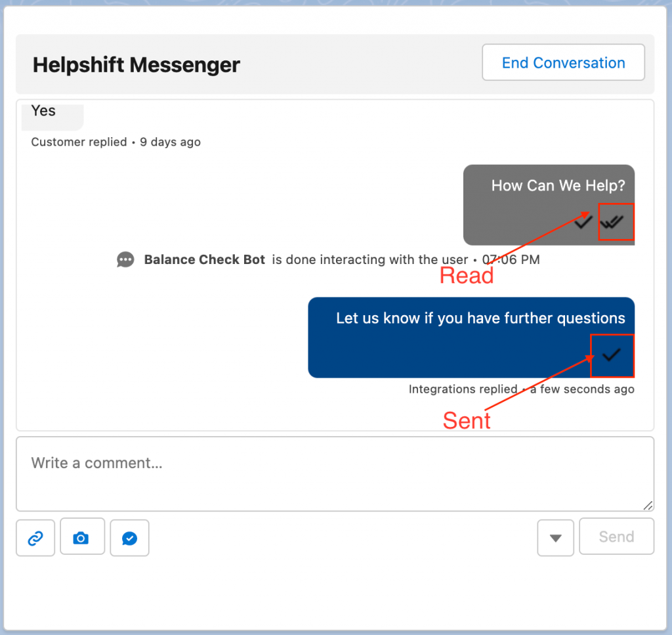Click the comment box resize handle
672x635 pixels.
(x=648, y=505)
